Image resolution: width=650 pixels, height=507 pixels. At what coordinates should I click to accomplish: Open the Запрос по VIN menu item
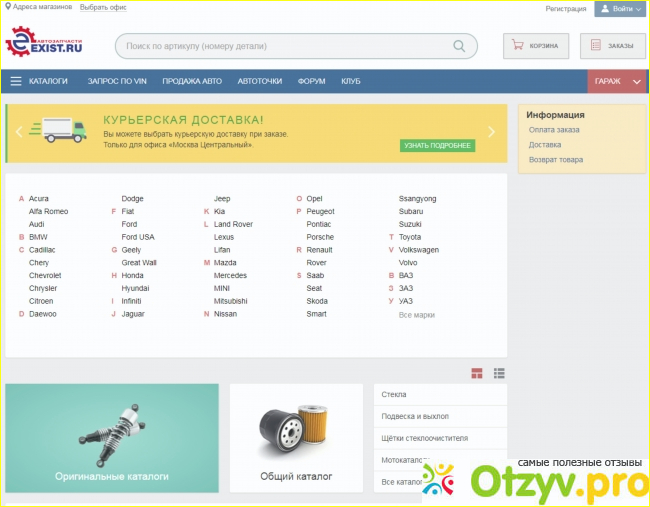[115, 81]
